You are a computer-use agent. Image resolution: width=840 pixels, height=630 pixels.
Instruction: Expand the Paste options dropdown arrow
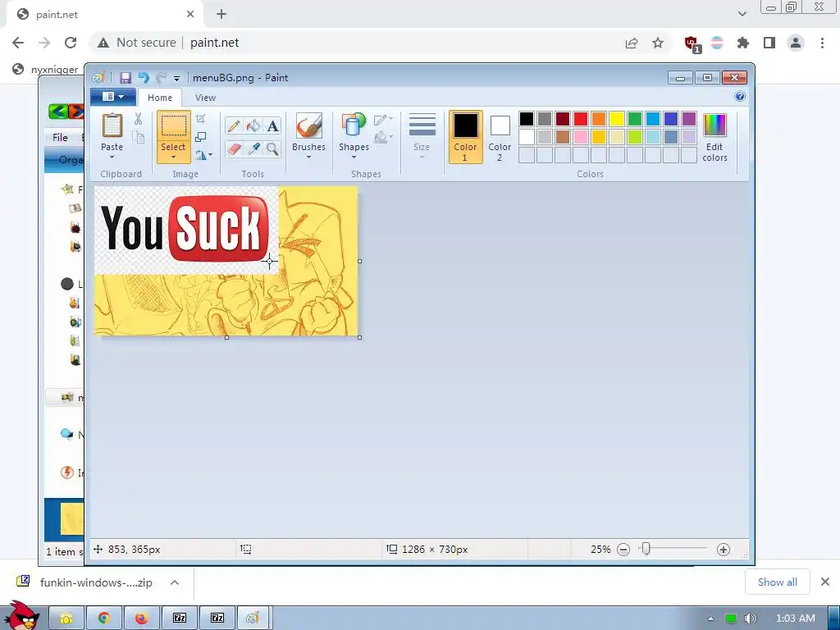[x=112, y=157]
